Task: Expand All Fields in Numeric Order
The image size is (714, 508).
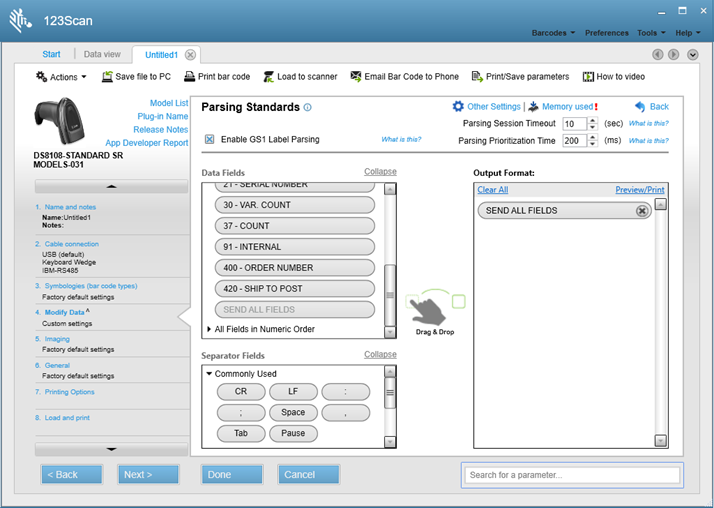Action: (209, 329)
